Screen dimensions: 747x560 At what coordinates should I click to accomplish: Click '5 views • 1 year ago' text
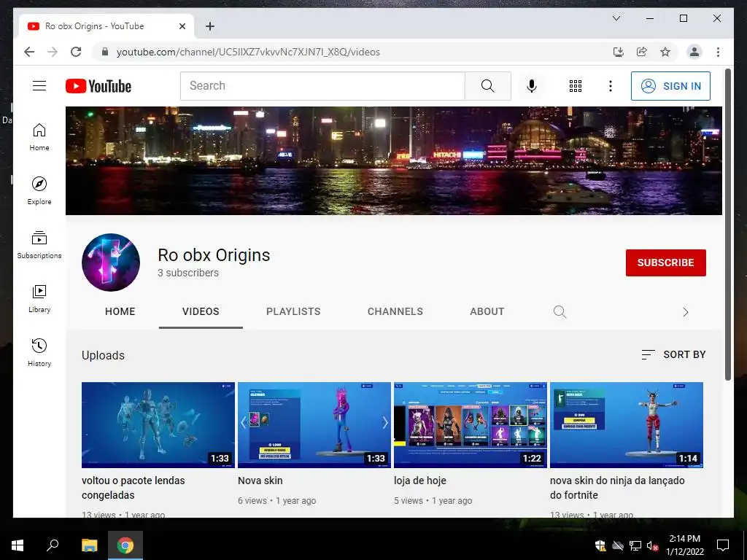click(x=433, y=500)
